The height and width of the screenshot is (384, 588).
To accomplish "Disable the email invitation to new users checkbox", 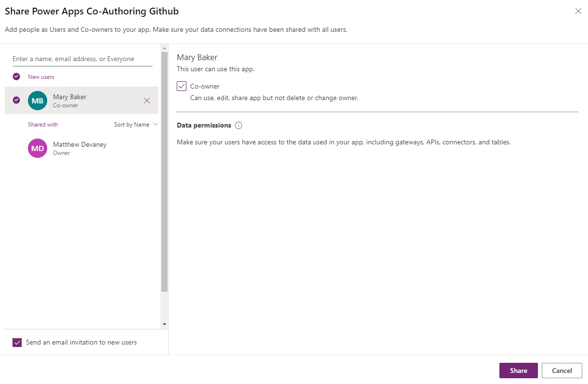I will [17, 342].
